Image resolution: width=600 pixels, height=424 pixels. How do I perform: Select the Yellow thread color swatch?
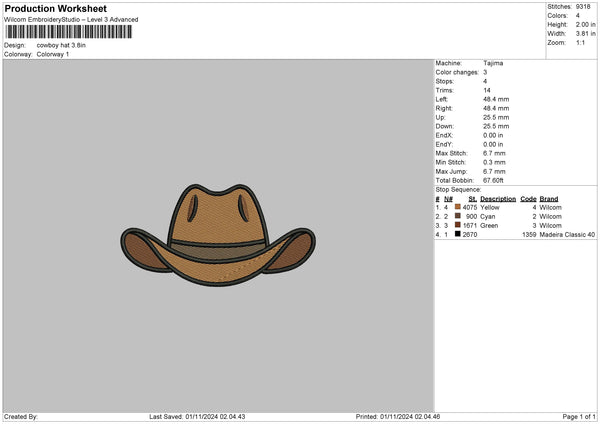coord(458,207)
